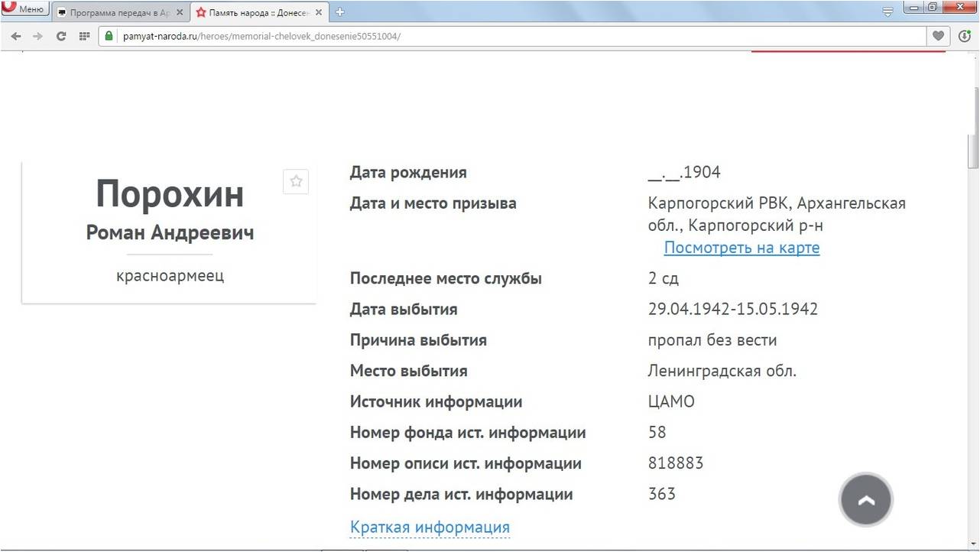Image resolution: width=980 pixels, height=552 pixels.
Task: Click the surname Порохин heading
Action: [x=170, y=193]
